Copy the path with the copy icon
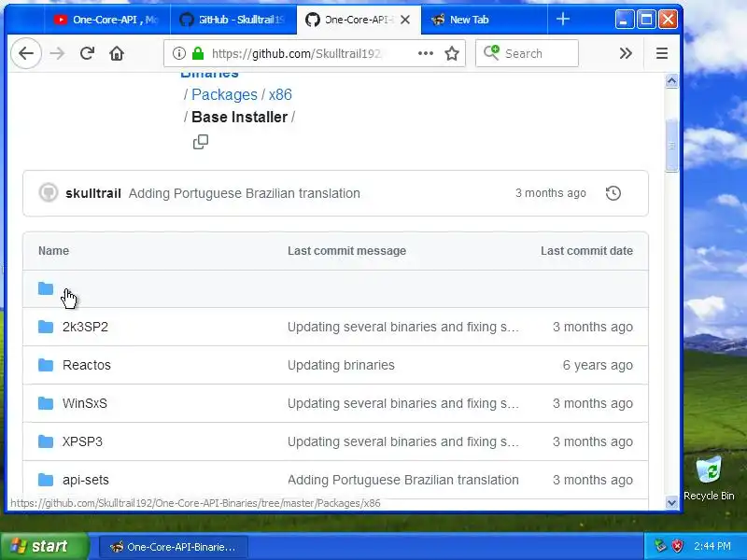The width and height of the screenshot is (747, 560). click(201, 142)
